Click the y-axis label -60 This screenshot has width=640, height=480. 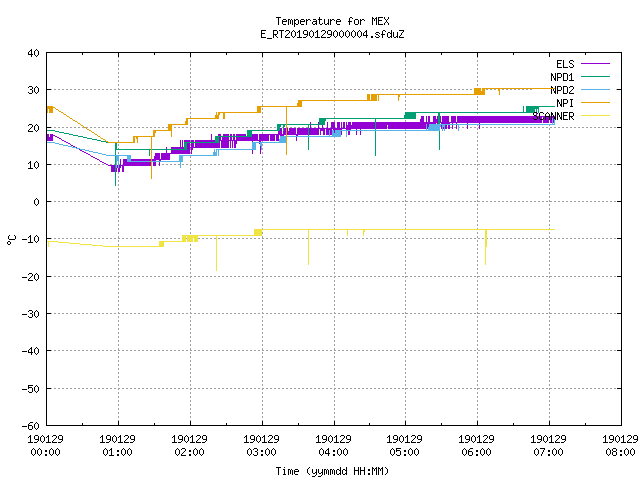31,425
